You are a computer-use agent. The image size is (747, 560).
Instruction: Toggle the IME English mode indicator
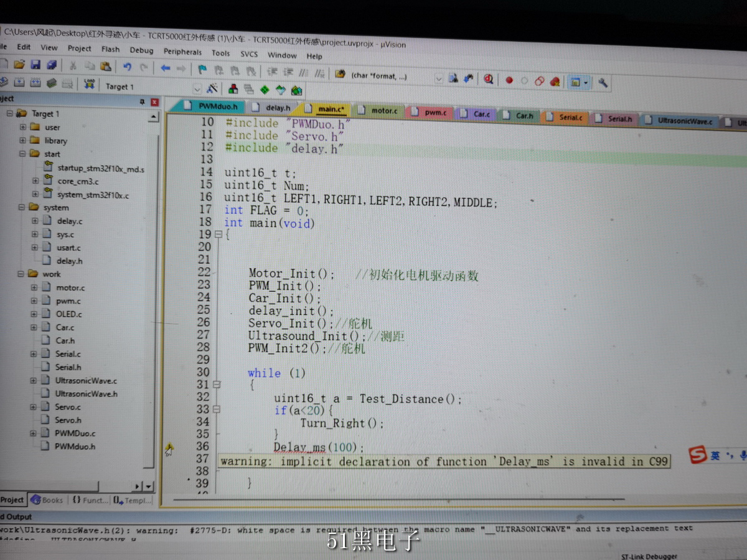tap(716, 455)
